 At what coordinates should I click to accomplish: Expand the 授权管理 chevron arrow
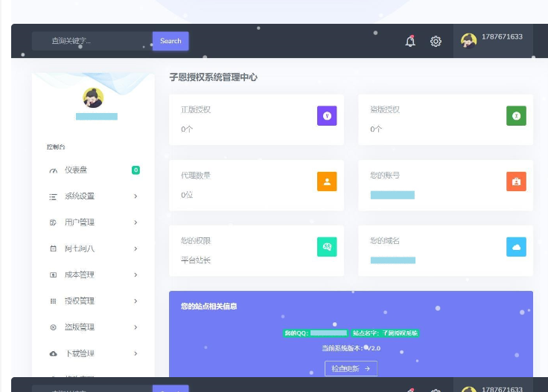136,301
